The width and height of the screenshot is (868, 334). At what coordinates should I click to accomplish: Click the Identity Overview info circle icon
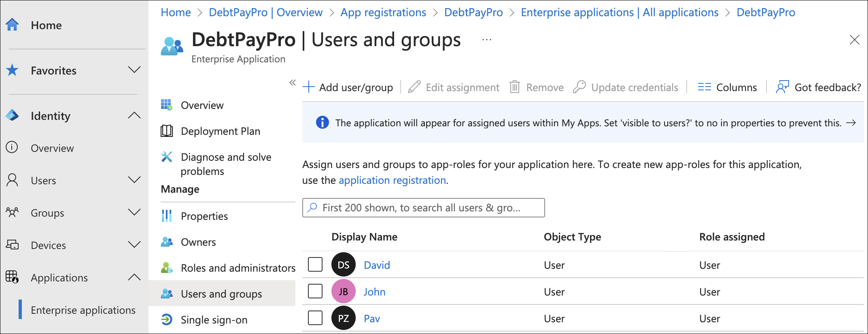12,147
